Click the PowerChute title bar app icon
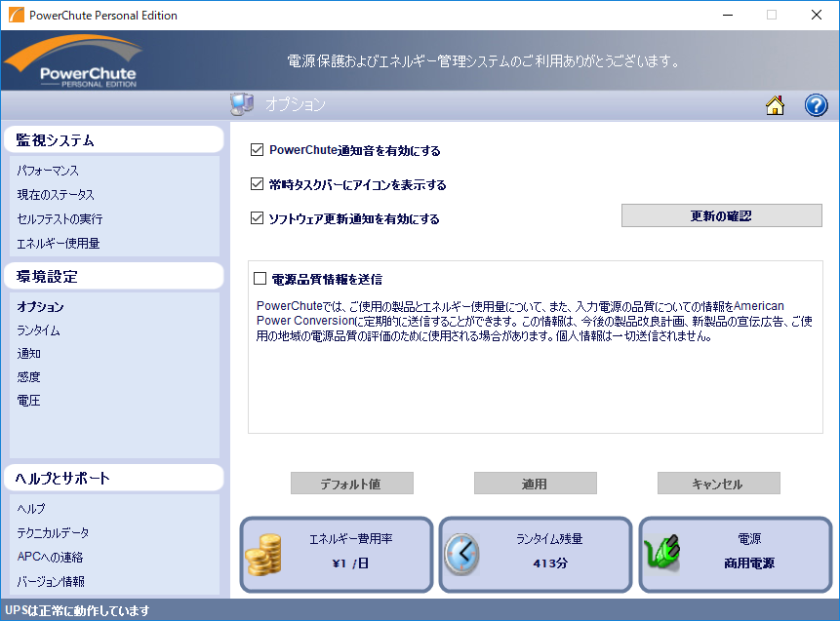840x621 pixels. tap(16, 15)
